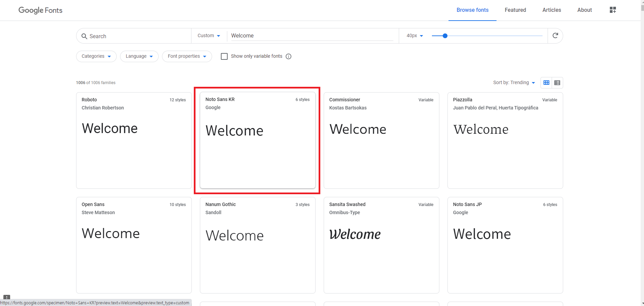Click '3 styles' label on Nanum Gothic

pyautogui.click(x=302, y=205)
